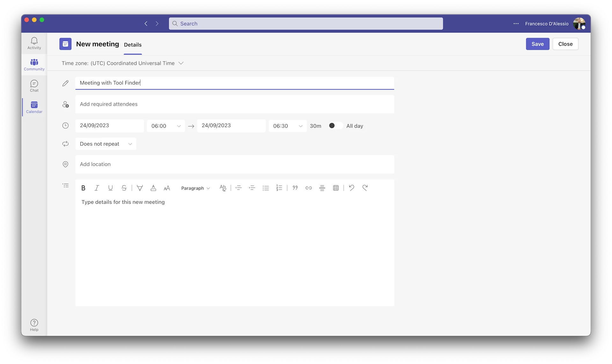Open the Paragraph style dropdown
The width and height of the screenshot is (612, 364).
[x=195, y=188]
